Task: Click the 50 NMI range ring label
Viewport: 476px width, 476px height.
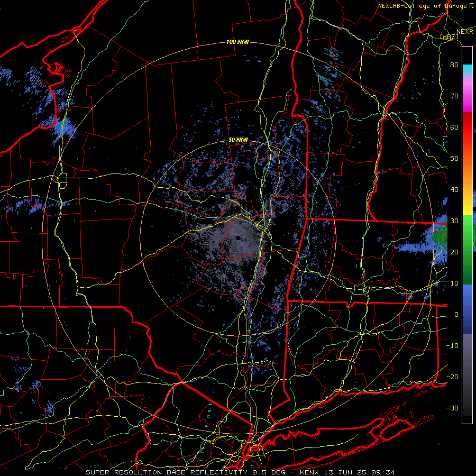Action: 238,140
